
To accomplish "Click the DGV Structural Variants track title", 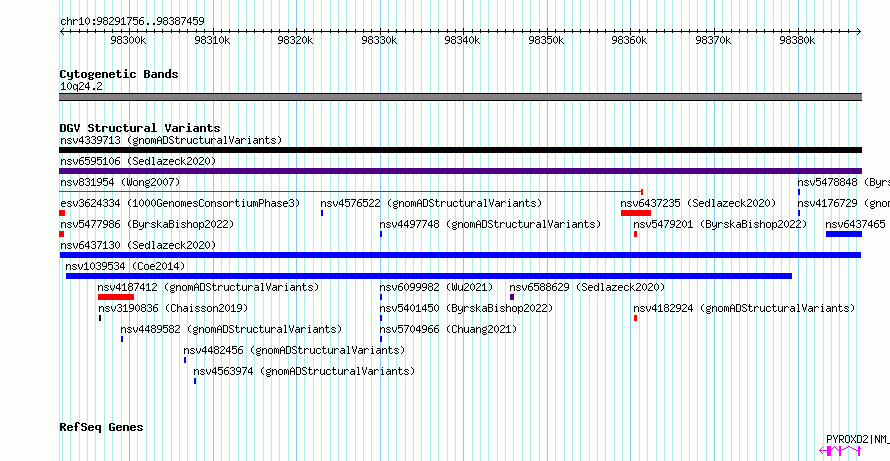I will pos(140,128).
